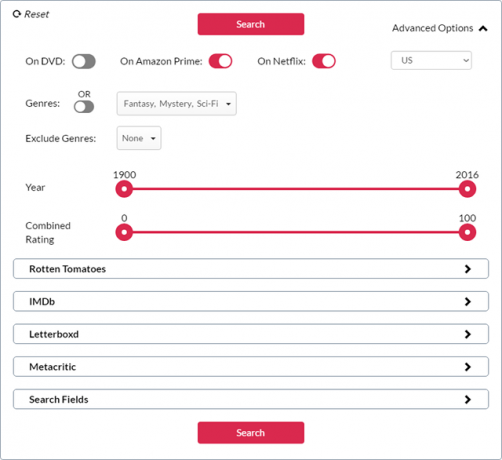This screenshot has height=460, width=502.
Task: Open the Exclude Genres None dropdown
Action: [139, 138]
